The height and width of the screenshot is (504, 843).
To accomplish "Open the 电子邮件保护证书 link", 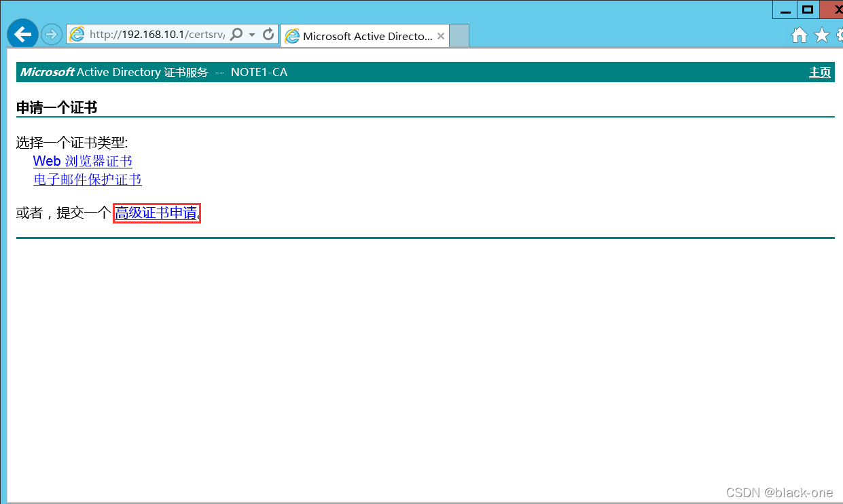I will point(88,179).
